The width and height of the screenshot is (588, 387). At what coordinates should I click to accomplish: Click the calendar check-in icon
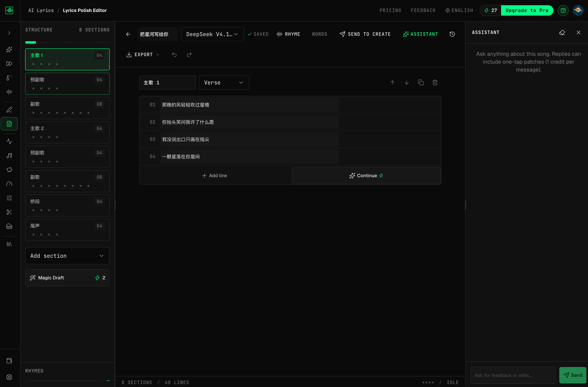[563, 10]
